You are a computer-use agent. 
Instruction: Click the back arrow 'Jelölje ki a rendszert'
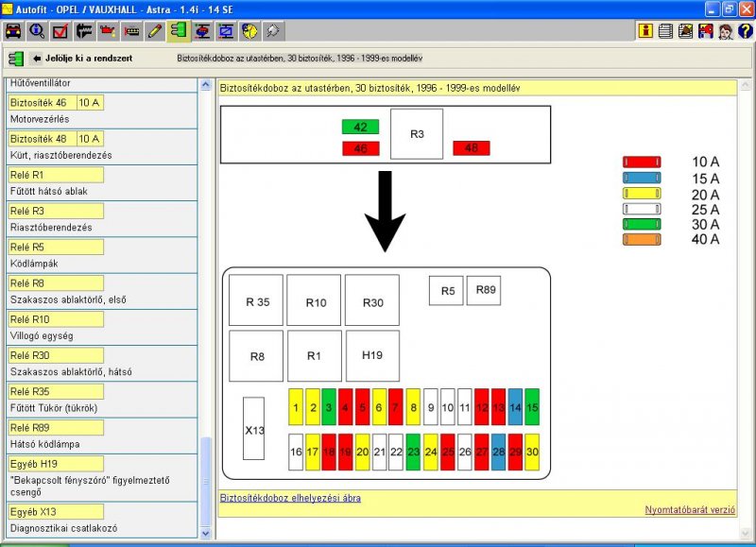(82, 59)
